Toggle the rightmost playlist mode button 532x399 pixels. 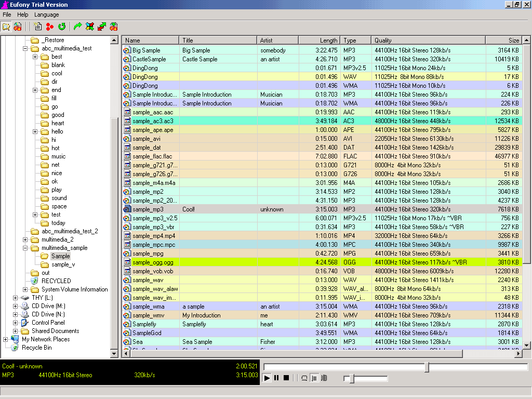coord(324,378)
